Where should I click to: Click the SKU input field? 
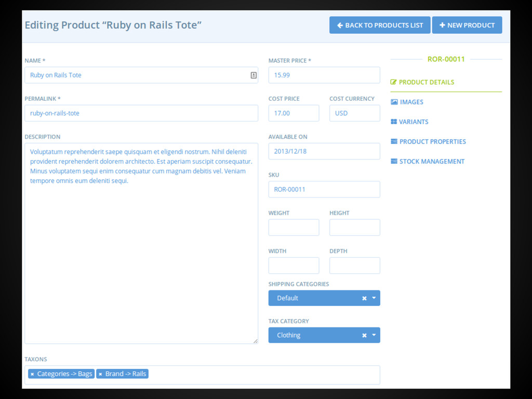pos(324,189)
